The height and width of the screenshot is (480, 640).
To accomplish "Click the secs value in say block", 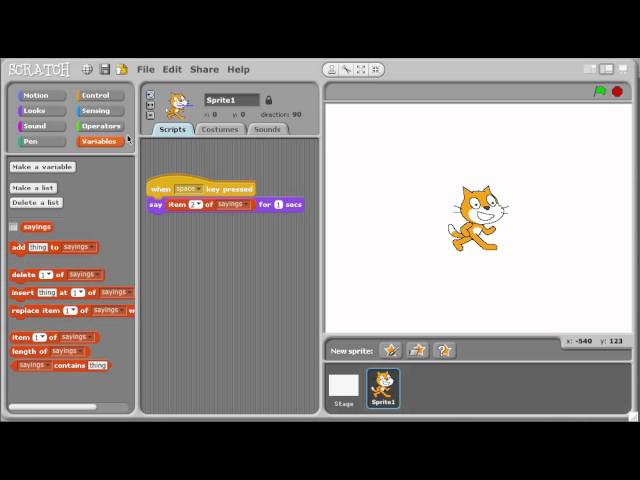I will click(278, 204).
